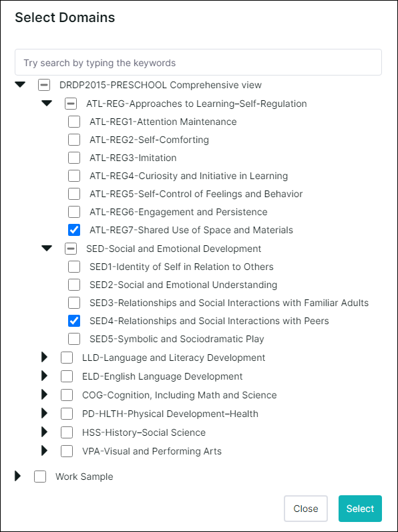The height and width of the screenshot is (532, 398).
Task: Expand the PD-HLTH Physical Development node
Action: (45, 413)
